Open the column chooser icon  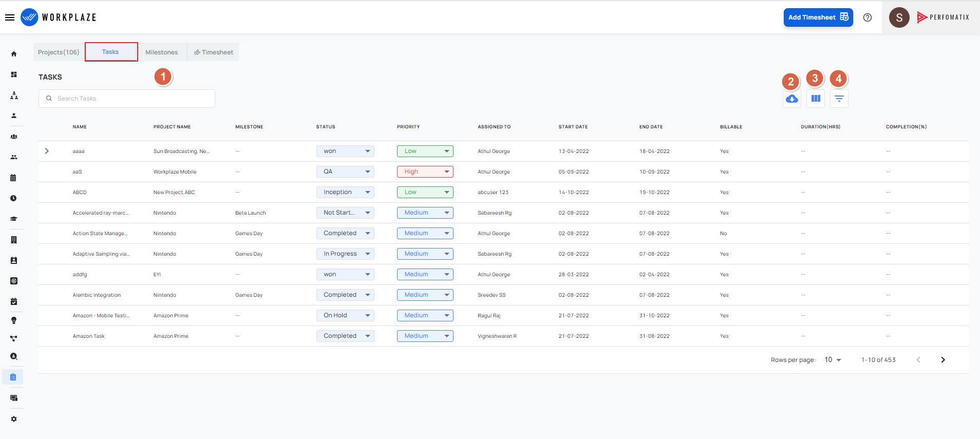pos(816,99)
